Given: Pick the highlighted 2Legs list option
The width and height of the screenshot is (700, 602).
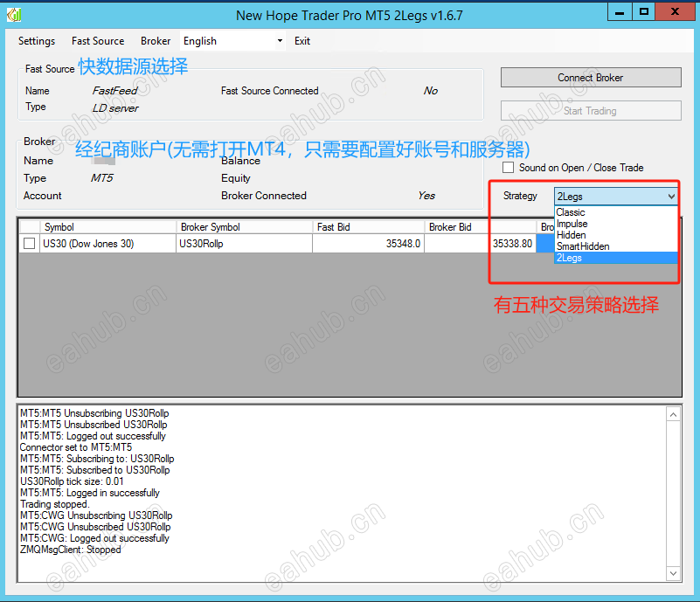Looking at the screenshot, I should tap(615, 258).
